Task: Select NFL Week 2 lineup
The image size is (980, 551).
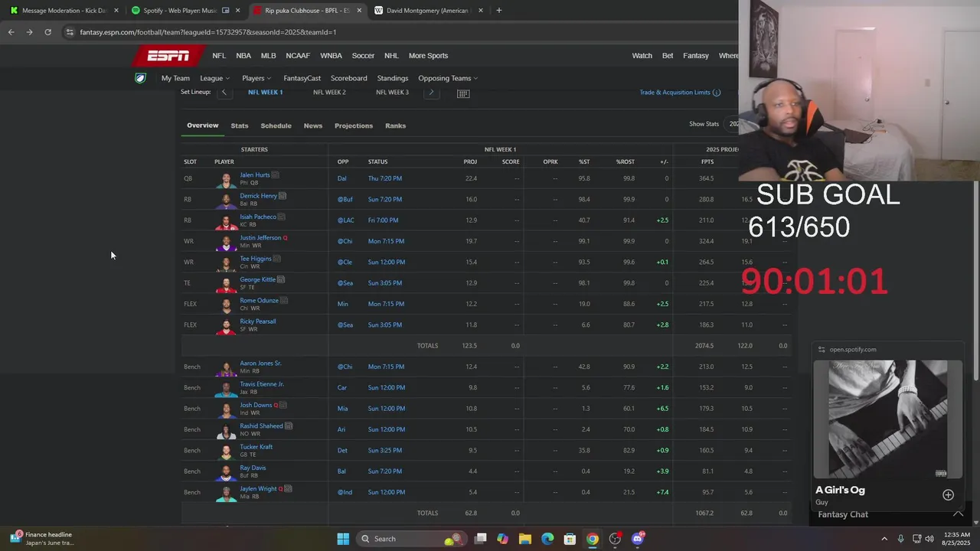Action: click(x=329, y=92)
